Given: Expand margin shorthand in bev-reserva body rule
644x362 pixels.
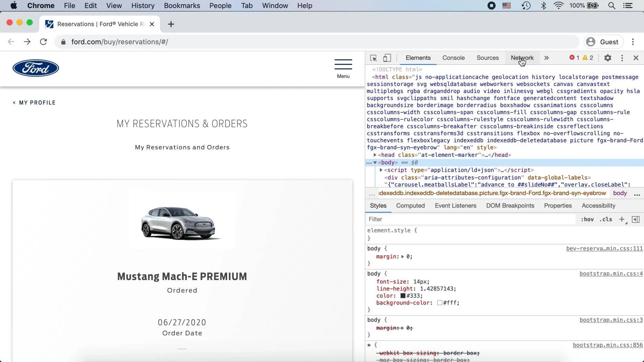Looking at the screenshot, I should click(402, 257).
